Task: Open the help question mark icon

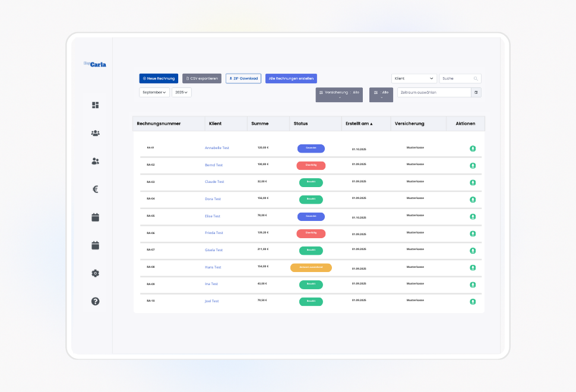Action: [95, 301]
